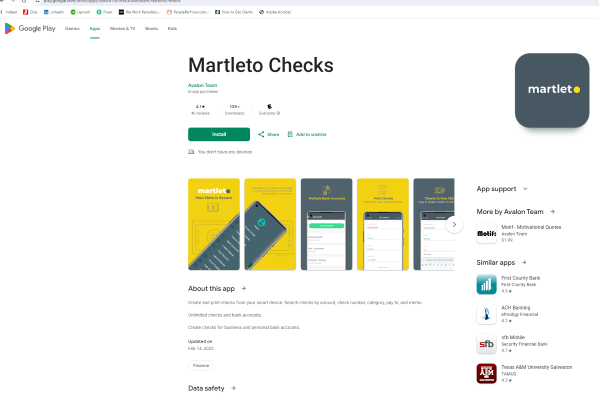Click the 4.1 star rating
The width and height of the screenshot is (599, 398).
pyautogui.click(x=200, y=107)
